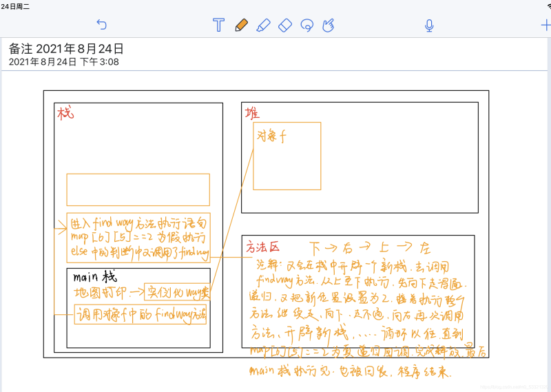Tap the plus add icon
The height and width of the screenshot is (392, 551).
point(545,25)
